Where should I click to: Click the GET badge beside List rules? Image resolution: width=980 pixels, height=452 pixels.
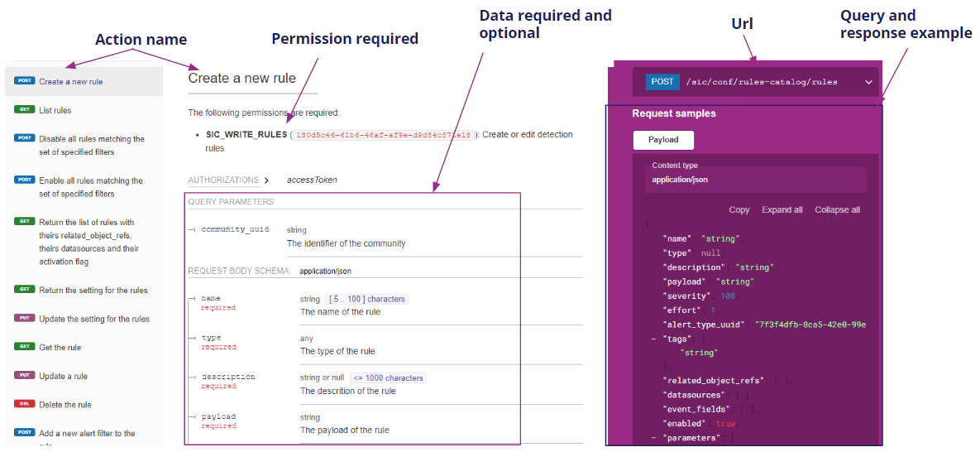coord(25,109)
